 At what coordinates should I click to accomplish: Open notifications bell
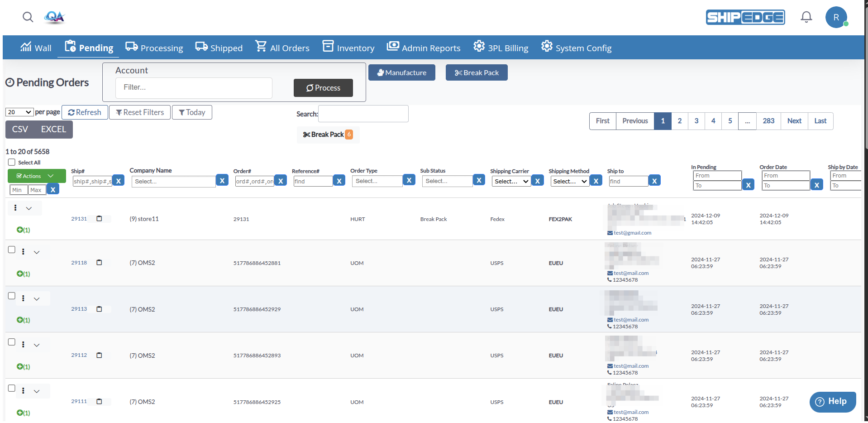coord(806,17)
